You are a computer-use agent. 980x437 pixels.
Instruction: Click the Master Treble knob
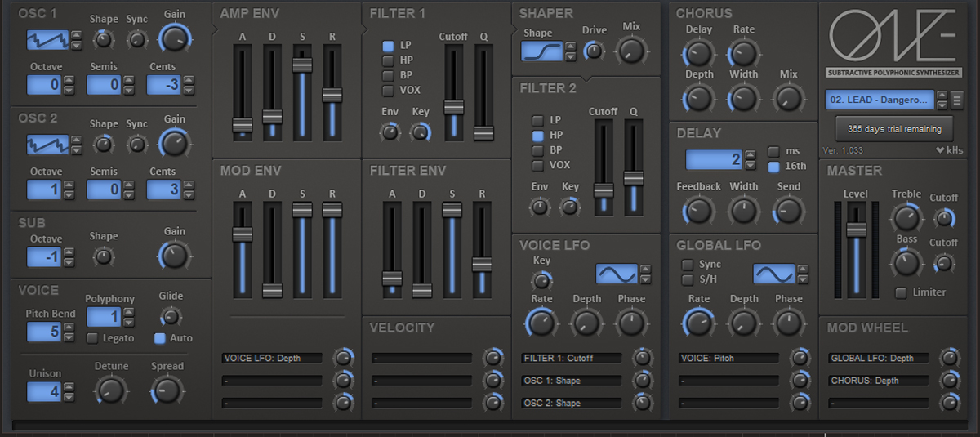pos(905,217)
